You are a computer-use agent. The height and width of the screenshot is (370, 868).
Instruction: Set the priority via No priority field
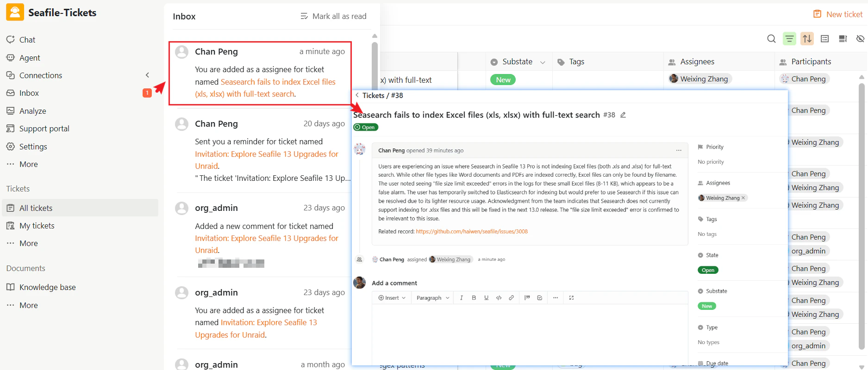pos(711,162)
